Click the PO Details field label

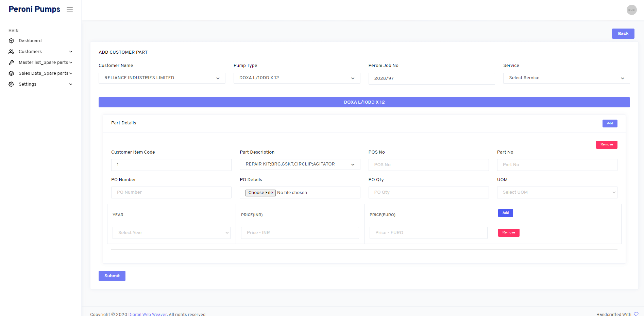click(x=251, y=180)
